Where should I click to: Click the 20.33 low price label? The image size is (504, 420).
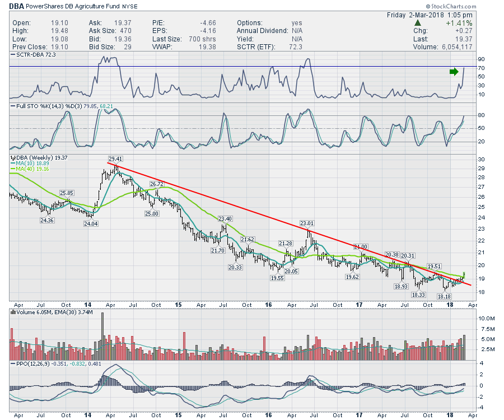(235, 267)
